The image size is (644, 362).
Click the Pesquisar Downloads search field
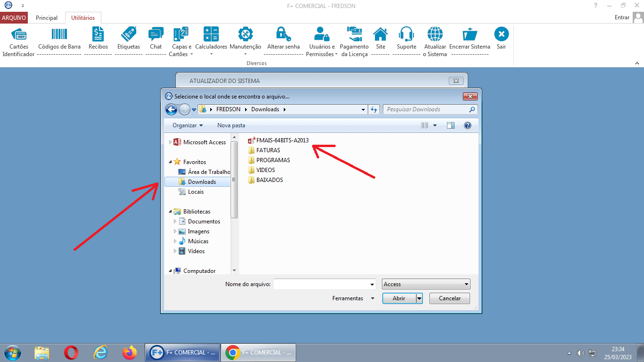[426, 109]
